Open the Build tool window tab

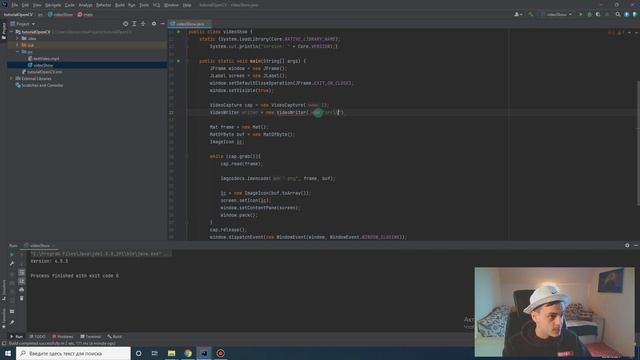point(115,336)
